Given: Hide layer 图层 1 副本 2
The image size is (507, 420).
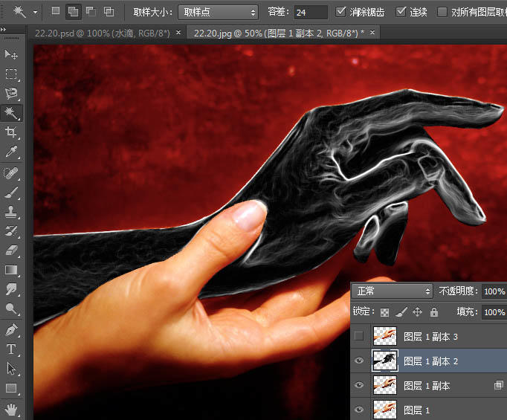Looking at the screenshot, I should (359, 361).
